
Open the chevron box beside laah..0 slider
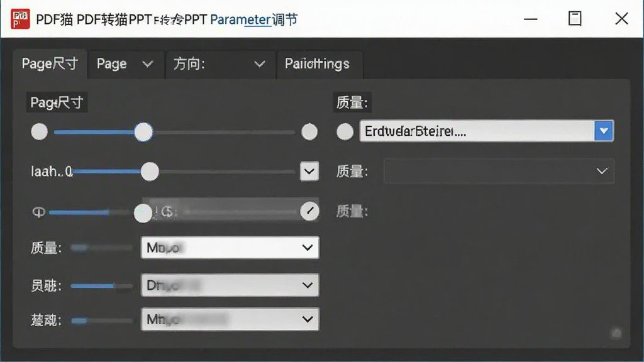[309, 171]
